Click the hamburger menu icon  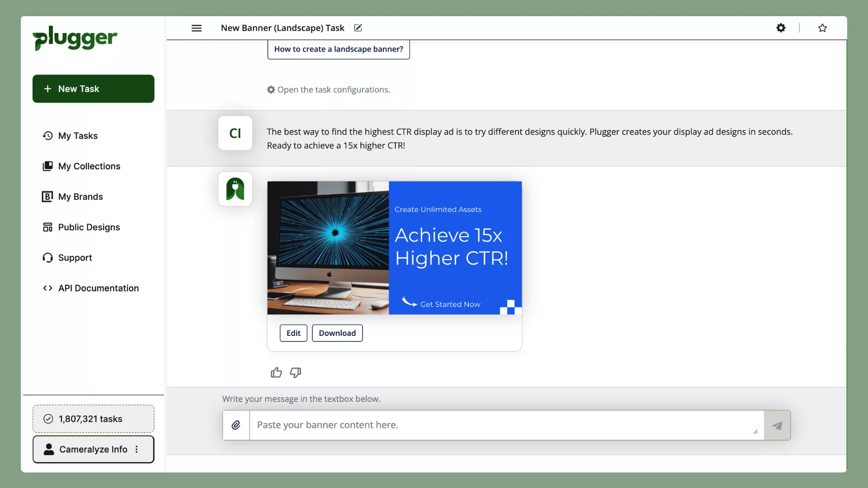pos(196,28)
